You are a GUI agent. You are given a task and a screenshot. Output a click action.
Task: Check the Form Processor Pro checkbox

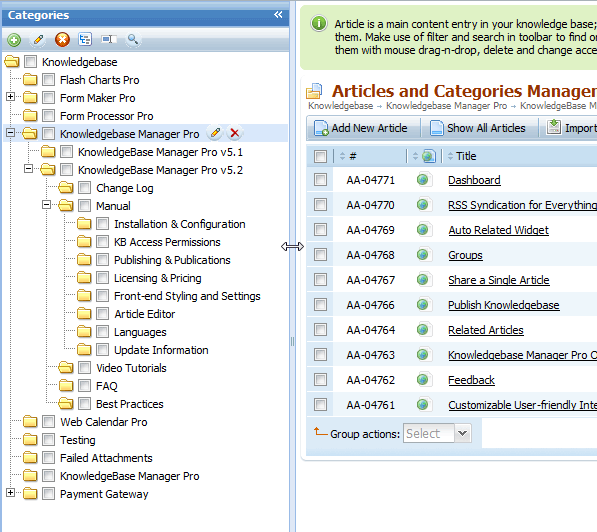pos(48,115)
